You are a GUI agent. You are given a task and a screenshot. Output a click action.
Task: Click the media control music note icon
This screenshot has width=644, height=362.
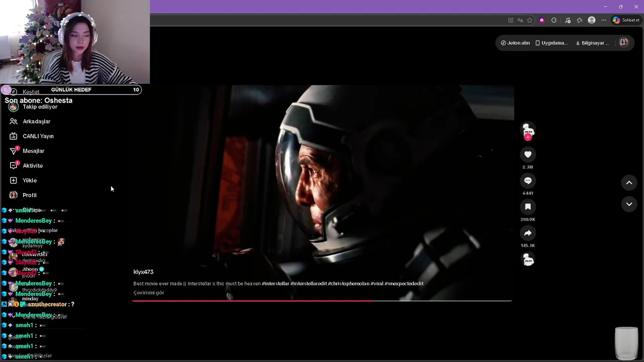point(568,20)
